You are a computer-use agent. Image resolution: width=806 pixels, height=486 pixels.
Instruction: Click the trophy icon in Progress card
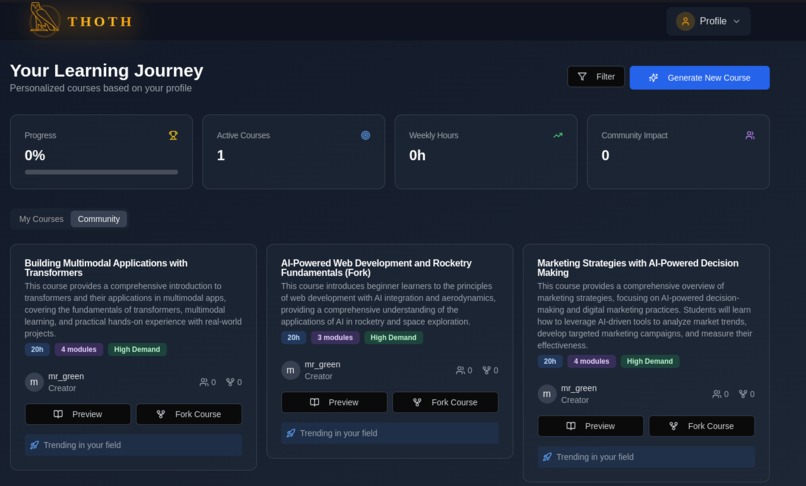coord(173,135)
